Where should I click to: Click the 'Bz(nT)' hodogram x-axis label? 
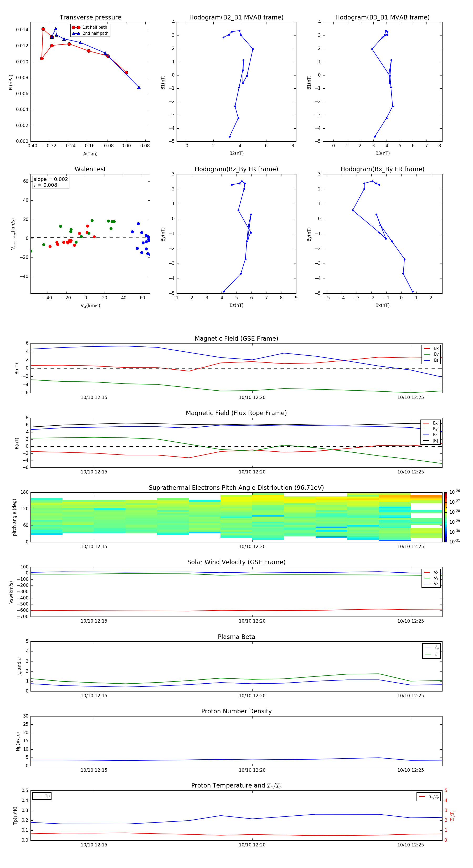[x=236, y=305]
